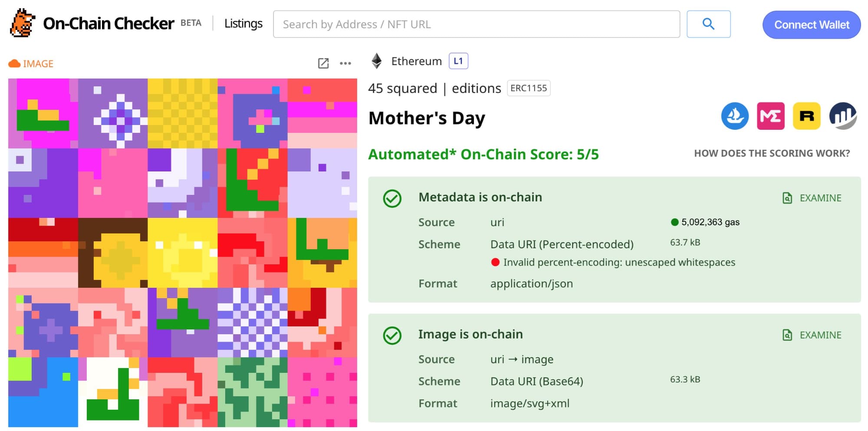The width and height of the screenshot is (868, 431).
Task: Click the Image is on-chain checkmark
Action: point(392,336)
